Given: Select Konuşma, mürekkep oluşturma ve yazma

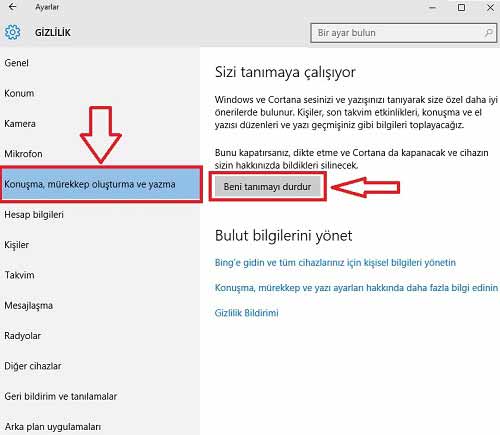Looking at the screenshot, I should point(101,184).
